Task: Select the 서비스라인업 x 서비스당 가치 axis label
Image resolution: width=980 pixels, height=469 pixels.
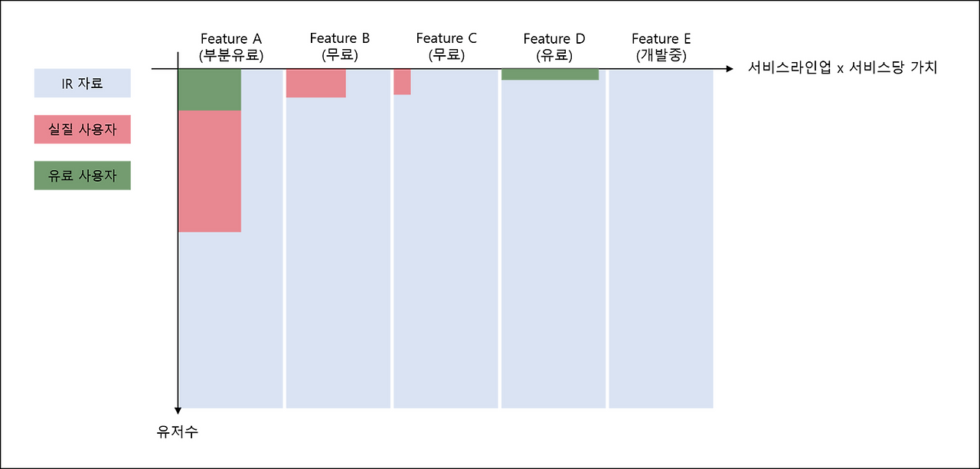Action: coord(842,67)
